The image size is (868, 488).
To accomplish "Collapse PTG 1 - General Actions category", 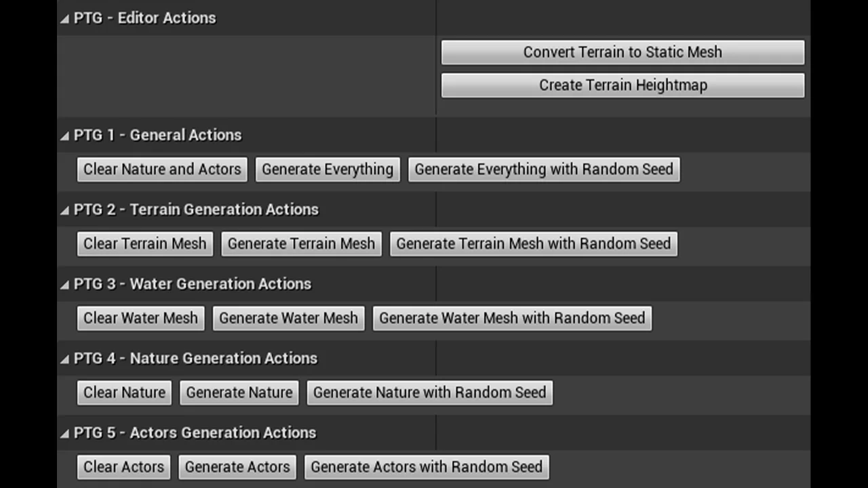I will (64, 136).
